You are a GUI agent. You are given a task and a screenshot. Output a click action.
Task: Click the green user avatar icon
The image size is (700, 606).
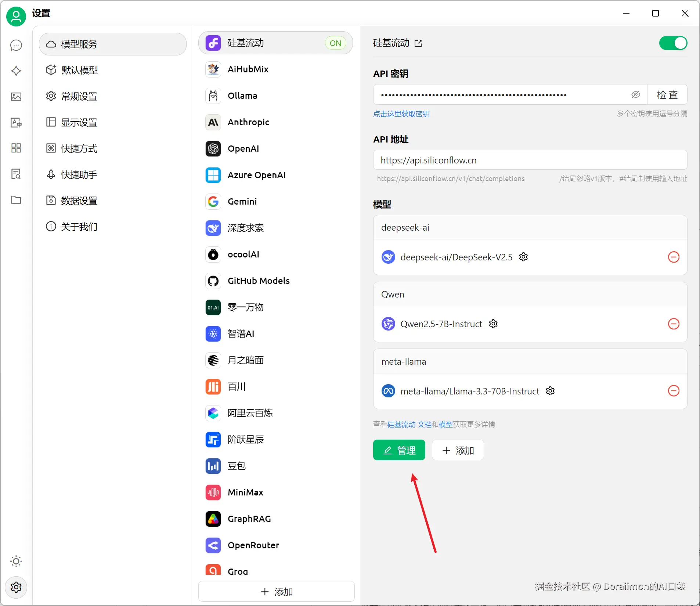tap(16, 17)
